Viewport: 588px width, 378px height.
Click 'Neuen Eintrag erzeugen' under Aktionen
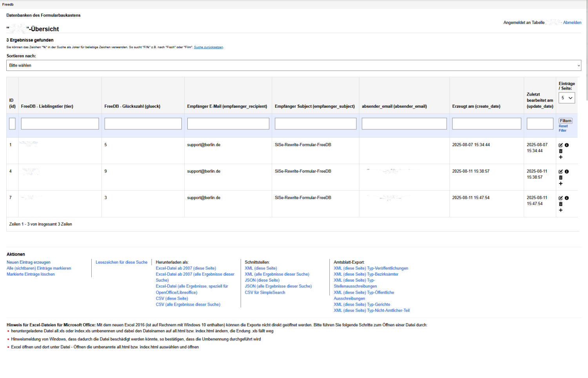pyautogui.click(x=29, y=262)
